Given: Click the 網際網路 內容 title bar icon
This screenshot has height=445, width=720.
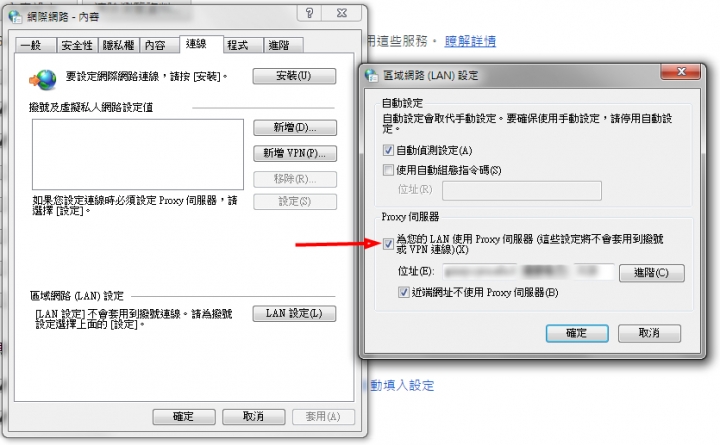Looking at the screenshot, I should pyautogui.click(x=16, y=17).
